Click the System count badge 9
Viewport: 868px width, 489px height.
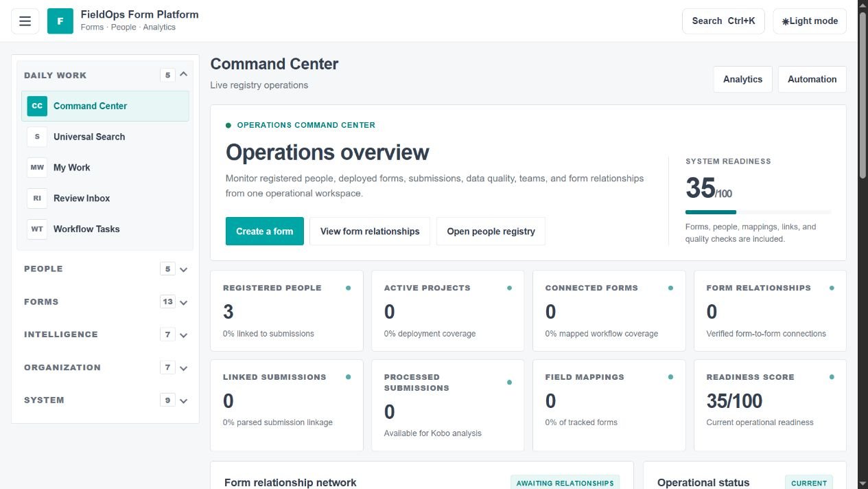coord(167,400)
